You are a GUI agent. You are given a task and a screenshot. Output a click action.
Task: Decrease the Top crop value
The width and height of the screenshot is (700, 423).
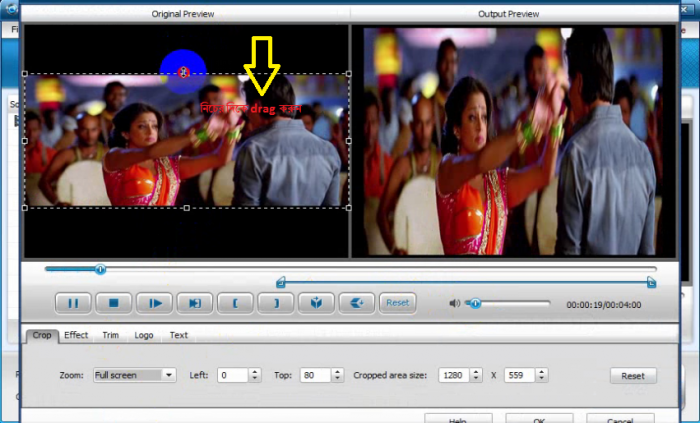(338, 379)
